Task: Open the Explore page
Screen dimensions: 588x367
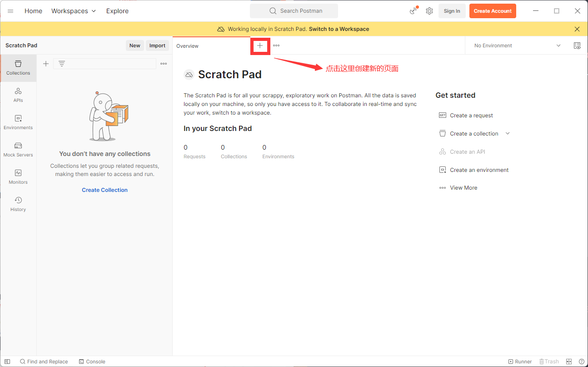Action: coord(117,11)
